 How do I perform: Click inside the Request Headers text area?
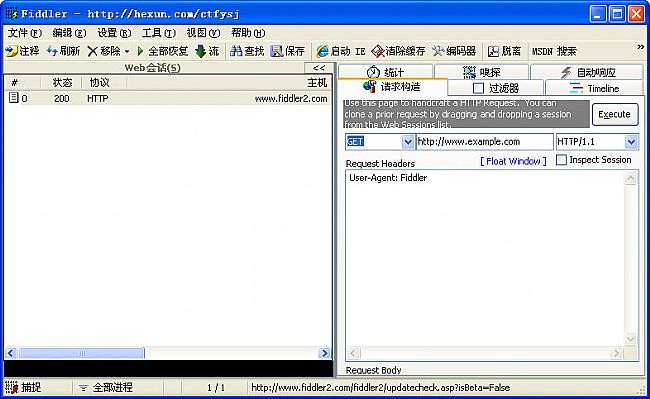(x=484, y=259)
